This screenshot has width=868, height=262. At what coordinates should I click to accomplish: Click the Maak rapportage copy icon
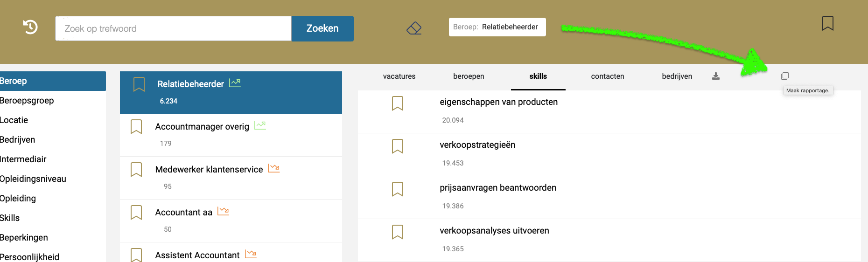pyautogui.click(x=785, y=76)
